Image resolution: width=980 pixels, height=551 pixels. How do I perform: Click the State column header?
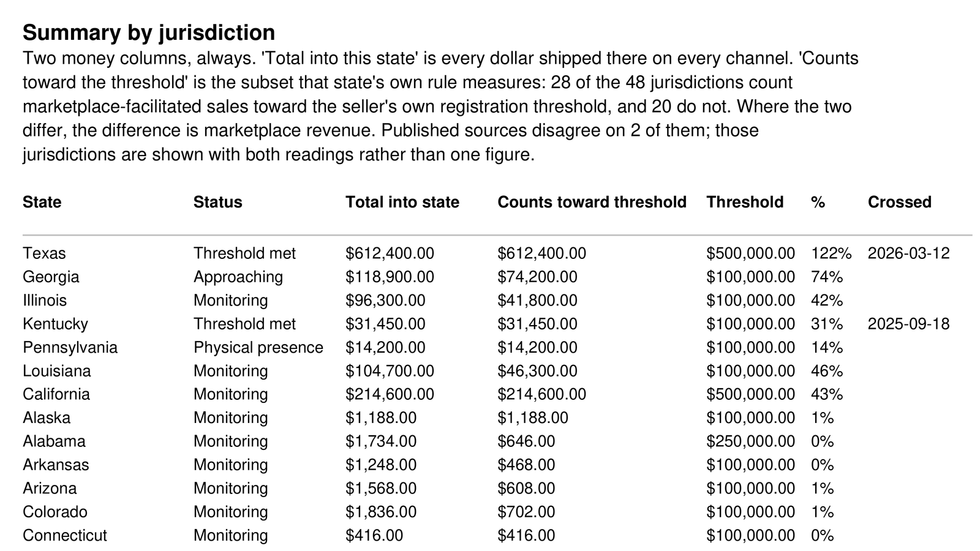(x=42, y=202)
